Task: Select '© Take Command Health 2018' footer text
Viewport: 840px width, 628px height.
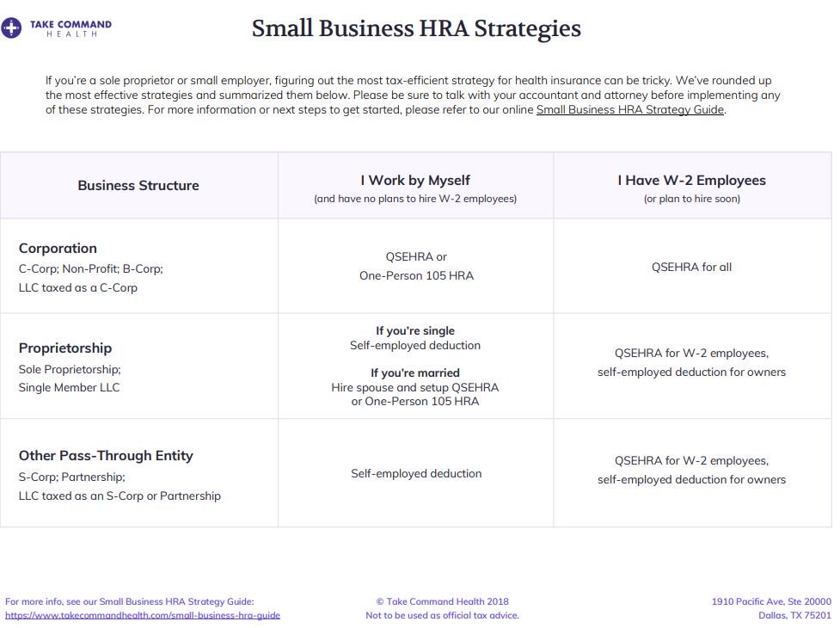Action: (443, 601)
